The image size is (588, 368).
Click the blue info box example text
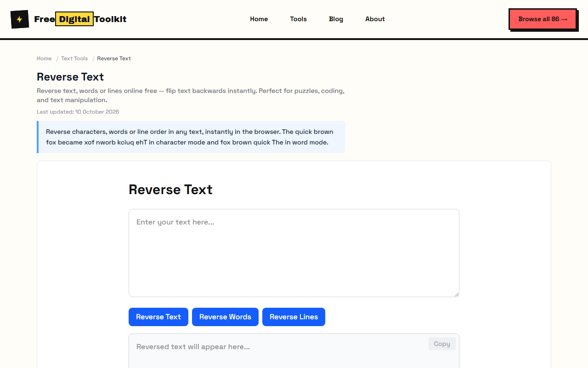tap(191, 137)
